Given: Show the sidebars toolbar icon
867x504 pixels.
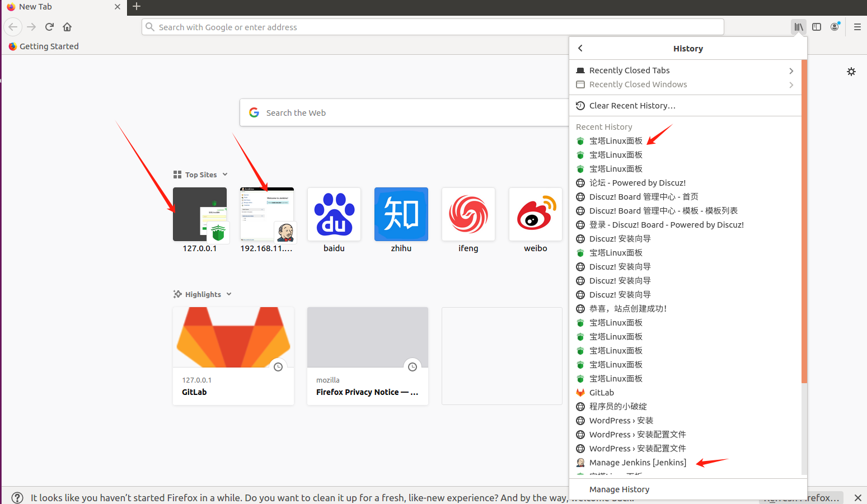Looking at the screenshot, I should tap(817, 27).
